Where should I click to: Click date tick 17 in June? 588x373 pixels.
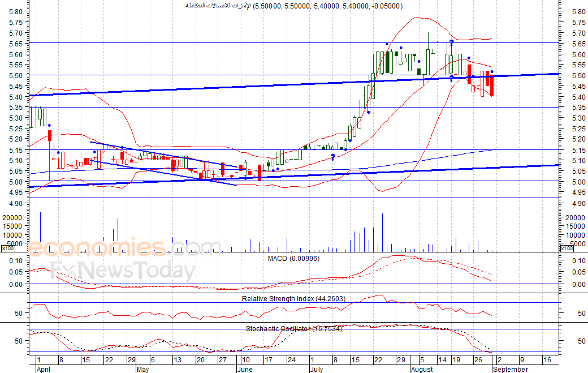tap(269, 360)
